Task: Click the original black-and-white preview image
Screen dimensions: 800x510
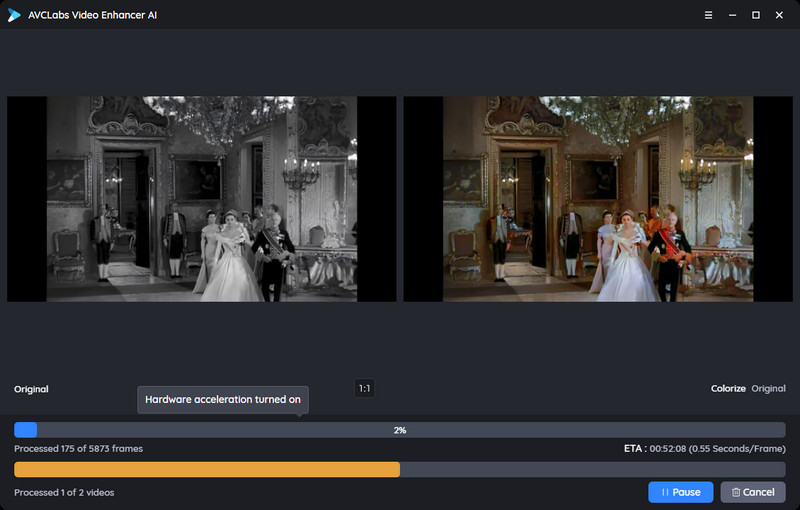Action: tap(202, 199)
